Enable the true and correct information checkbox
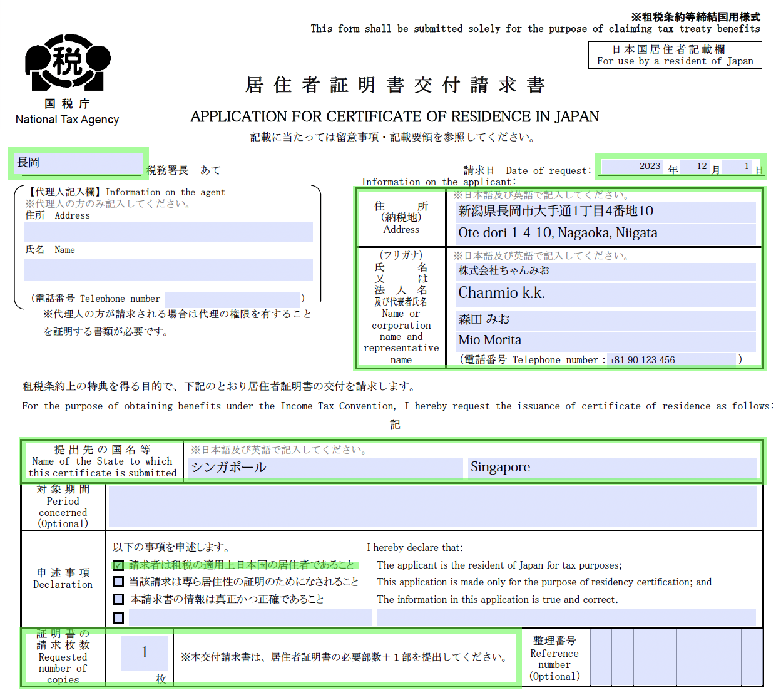776x700 pixels. pyautogui.click(x=118, y=599)
